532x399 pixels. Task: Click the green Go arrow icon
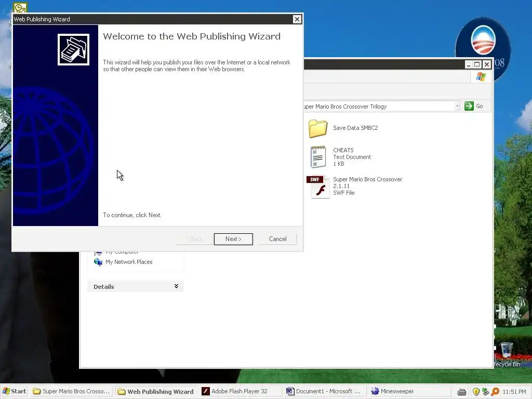[x=469, y=106]
